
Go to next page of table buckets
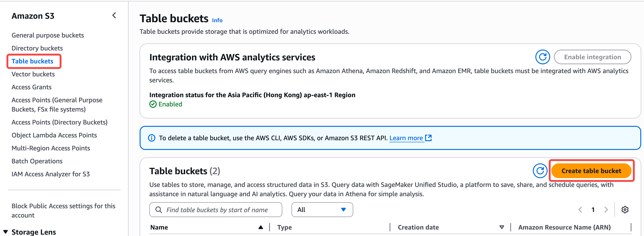pyautogui.click(x=606, y=209)
